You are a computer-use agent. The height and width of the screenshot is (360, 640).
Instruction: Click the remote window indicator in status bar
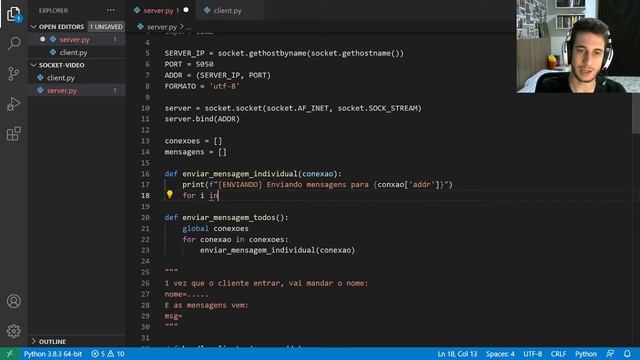[x=9, y=354]
